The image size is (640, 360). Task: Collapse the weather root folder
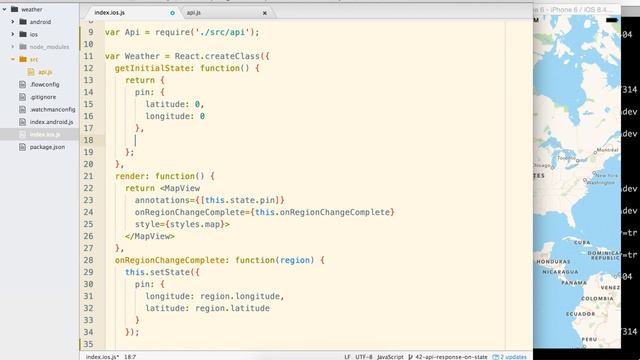[4, 9]
